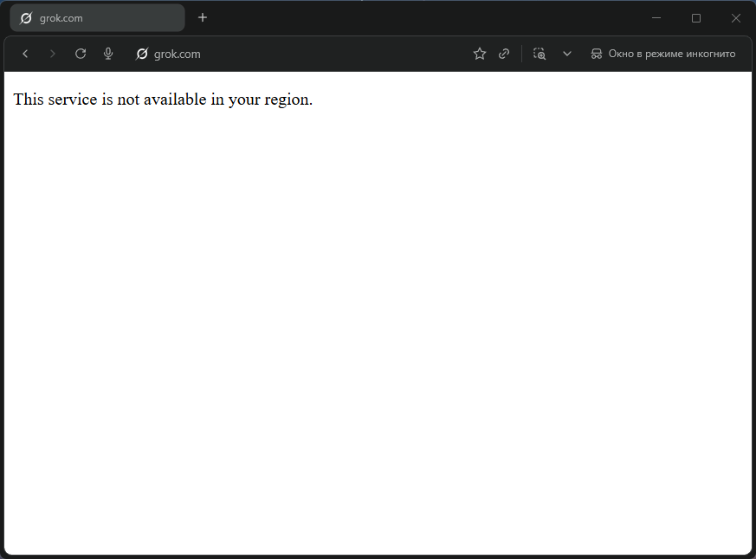
Task: Open a new tab with plus button
Action: [x=203, y=17]
